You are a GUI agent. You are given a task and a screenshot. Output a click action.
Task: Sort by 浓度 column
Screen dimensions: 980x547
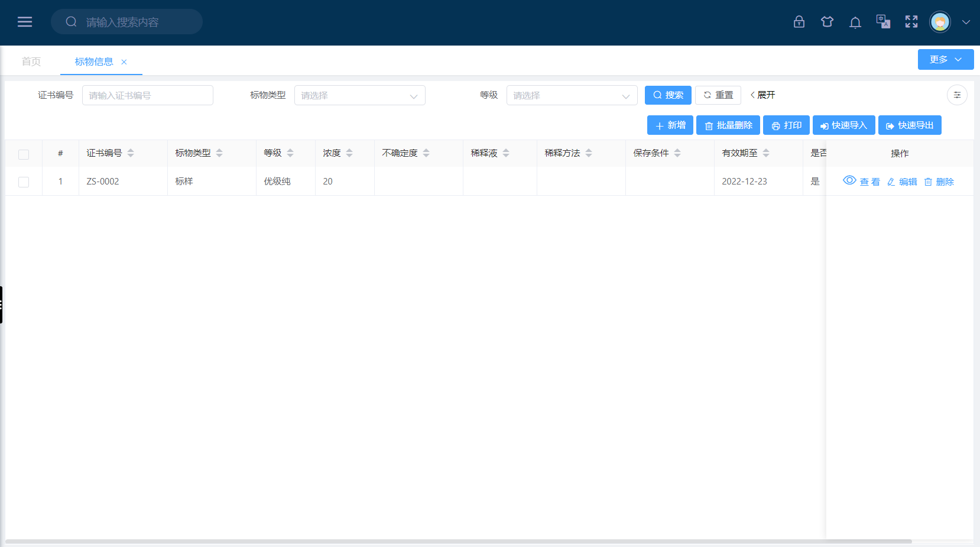coord(349,153)
